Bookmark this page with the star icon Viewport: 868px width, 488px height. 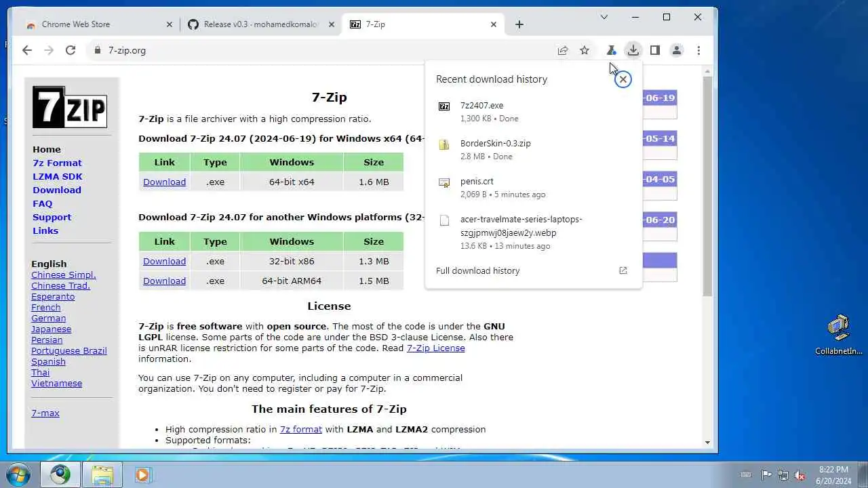coord(585,50)
